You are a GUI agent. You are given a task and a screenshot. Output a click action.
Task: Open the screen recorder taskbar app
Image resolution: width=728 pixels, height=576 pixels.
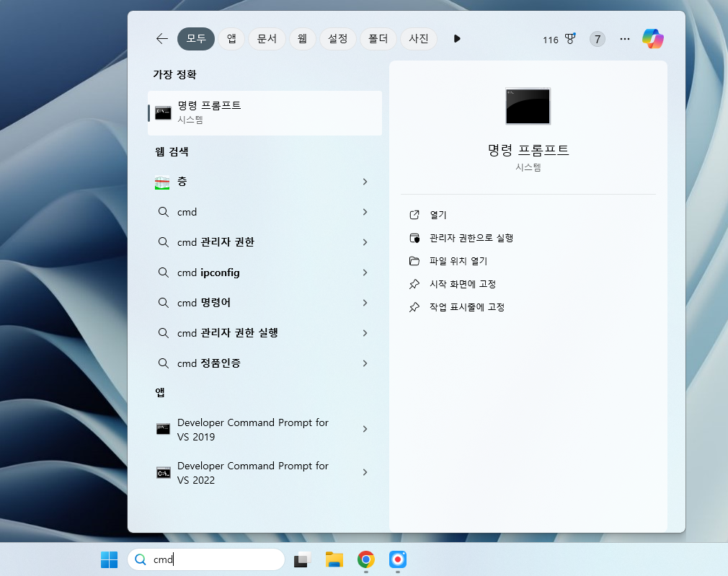click(x=398, y=559)
